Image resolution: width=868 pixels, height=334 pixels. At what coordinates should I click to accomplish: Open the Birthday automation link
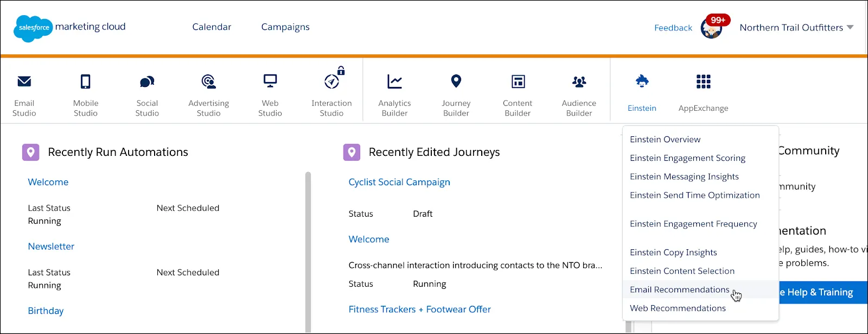(46, 311)
